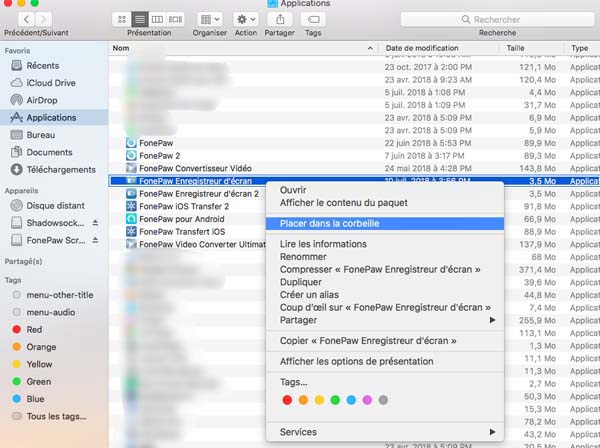Expand the Services submenu
Screen dimensions: 600x448
click(385, 432)
